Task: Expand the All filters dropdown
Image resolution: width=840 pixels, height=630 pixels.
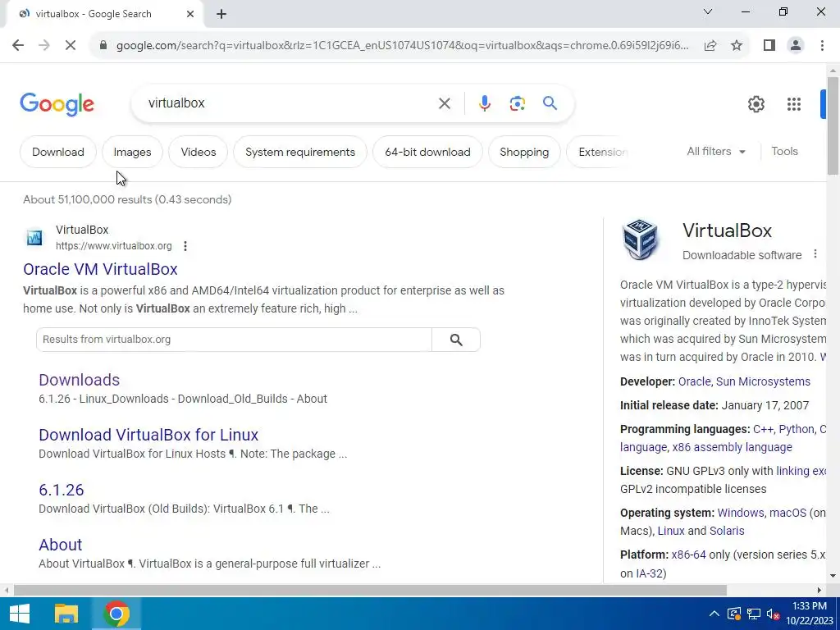Action: pyautogui.click(x=716, y=152)
